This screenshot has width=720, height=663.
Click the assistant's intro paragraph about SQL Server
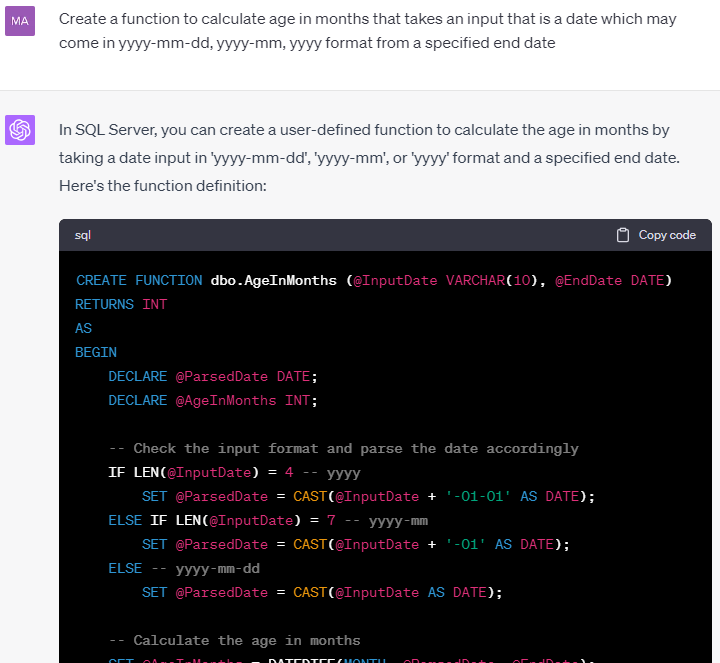click(x=369, y=157)
